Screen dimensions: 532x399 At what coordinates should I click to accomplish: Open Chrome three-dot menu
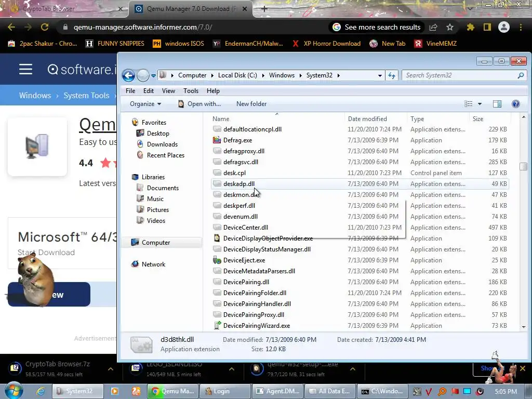(521, 27)
